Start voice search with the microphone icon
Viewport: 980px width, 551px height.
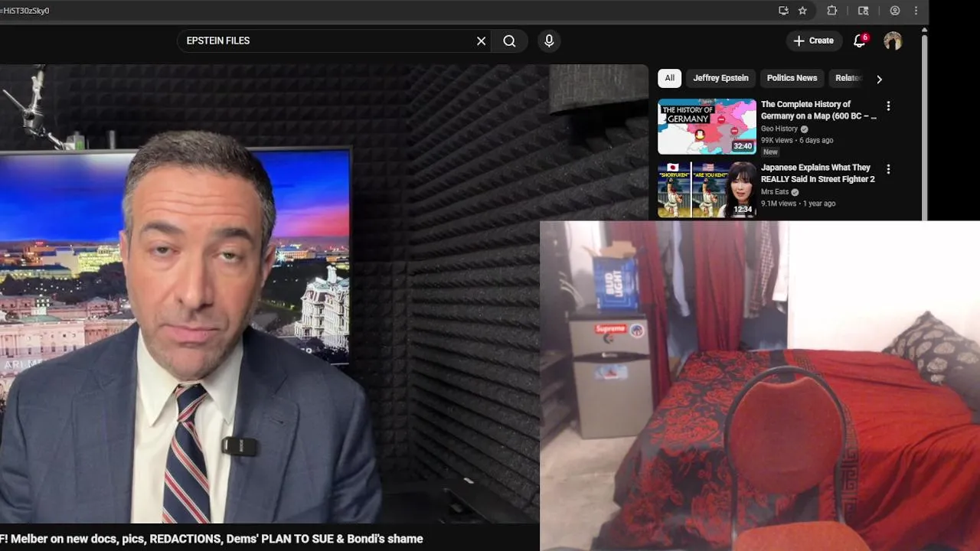549,41
